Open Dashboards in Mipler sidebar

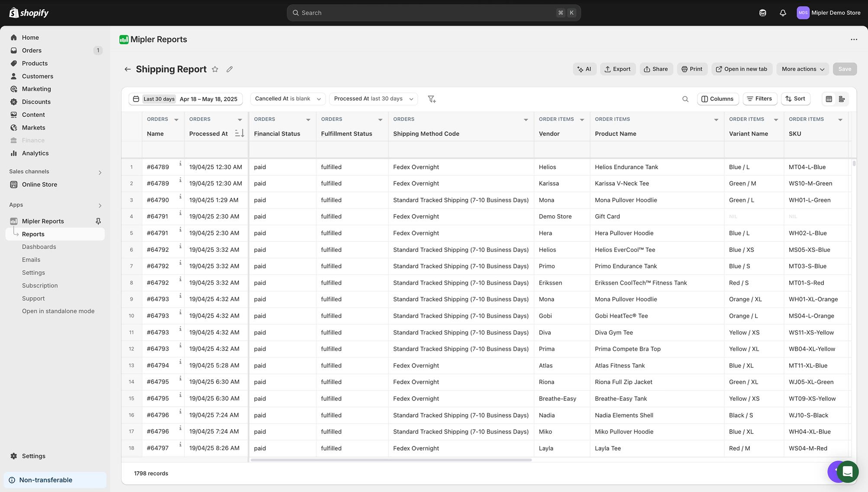pyautogui.click(x=39, y=247)
